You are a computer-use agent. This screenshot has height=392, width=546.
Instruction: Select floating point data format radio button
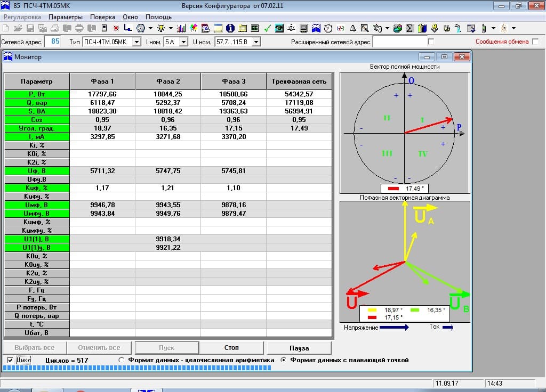click(x=283, y=361)
